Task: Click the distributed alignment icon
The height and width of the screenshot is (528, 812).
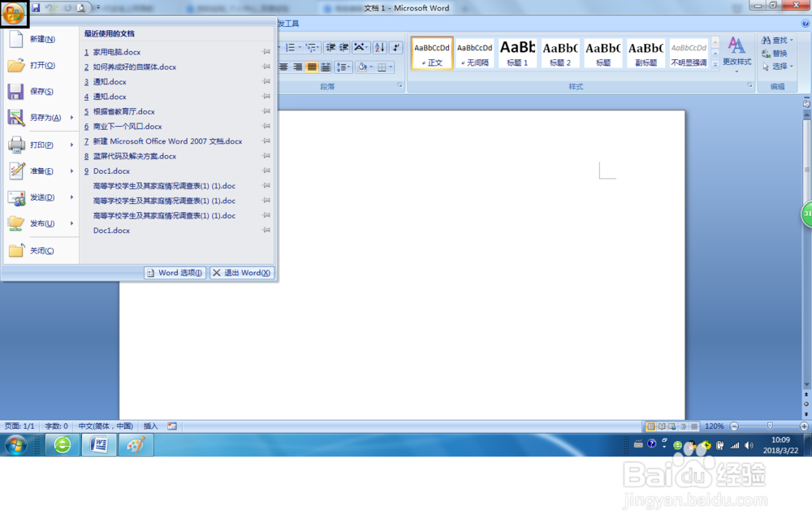Action: pyautogui.click(x=326, y=67)
